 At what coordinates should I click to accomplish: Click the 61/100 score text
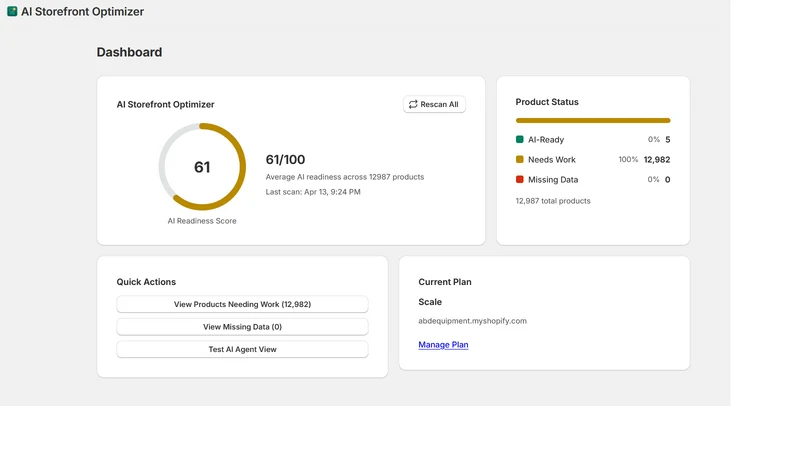pyautogui.click(x=285, y=159)
